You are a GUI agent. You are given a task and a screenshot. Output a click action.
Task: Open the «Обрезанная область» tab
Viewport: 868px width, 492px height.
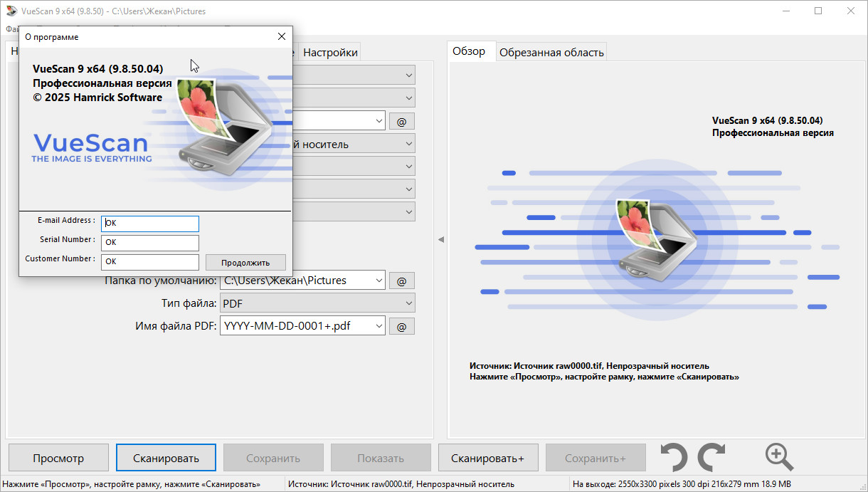tap(551, 52)
